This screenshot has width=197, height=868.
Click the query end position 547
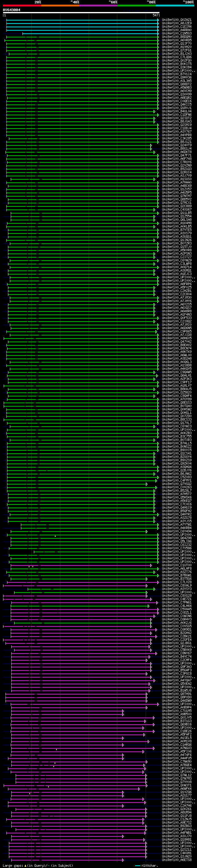(x=155, y=15)
